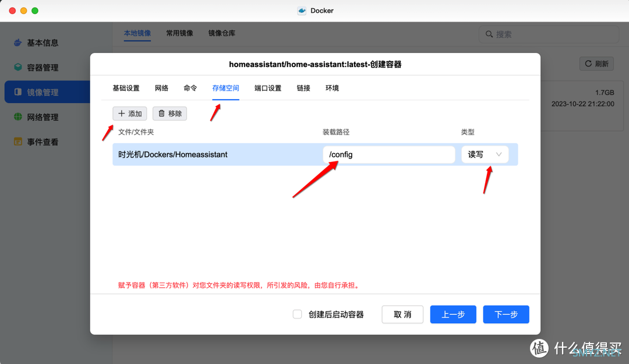629x364 pixels.
Task: Click 添加 to add a folder
Action: coord(130,114)
